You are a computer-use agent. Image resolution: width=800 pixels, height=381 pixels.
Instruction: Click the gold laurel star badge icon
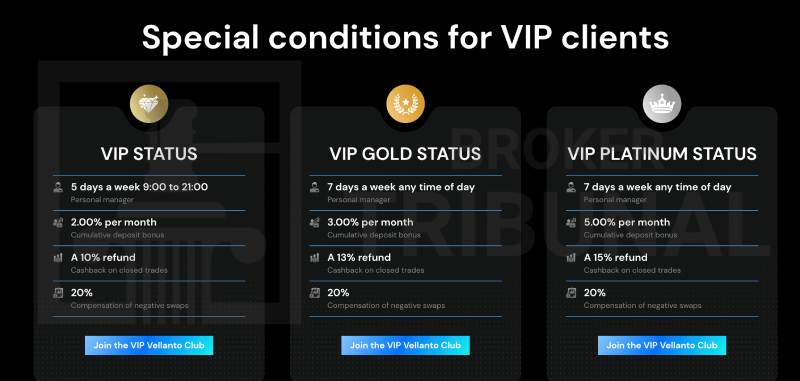[x=406, y=104]
